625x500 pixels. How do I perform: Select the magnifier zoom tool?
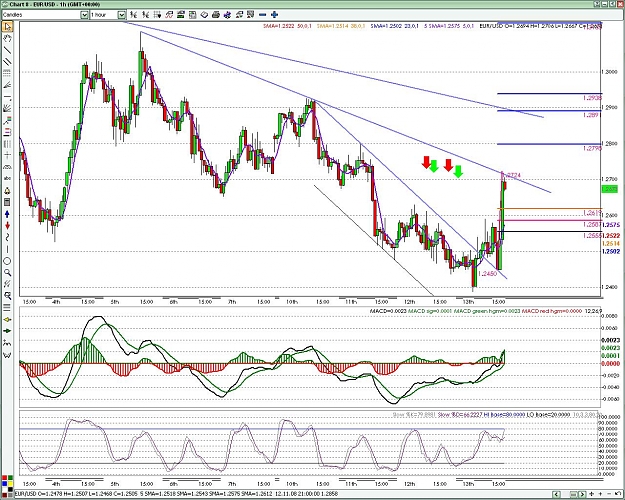tap(7, 273)
